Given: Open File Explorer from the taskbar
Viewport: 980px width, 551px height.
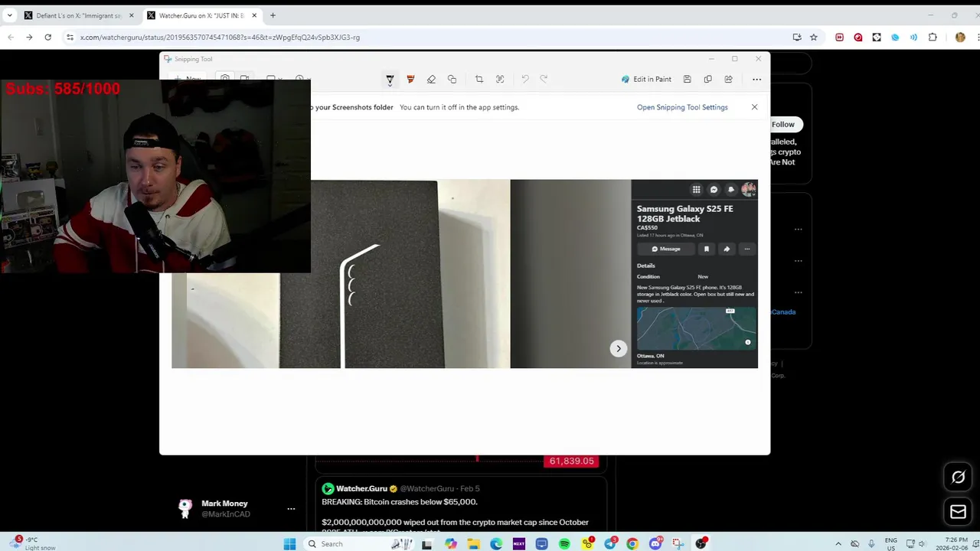Looking at the screenshot, I should [x=474, y=544].
